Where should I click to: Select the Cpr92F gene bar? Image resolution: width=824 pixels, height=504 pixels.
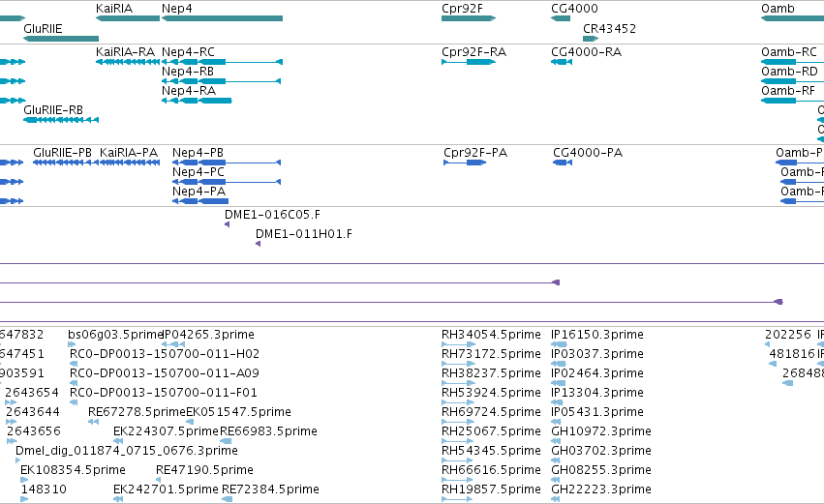pyautogui.click(x=469, y=18)
